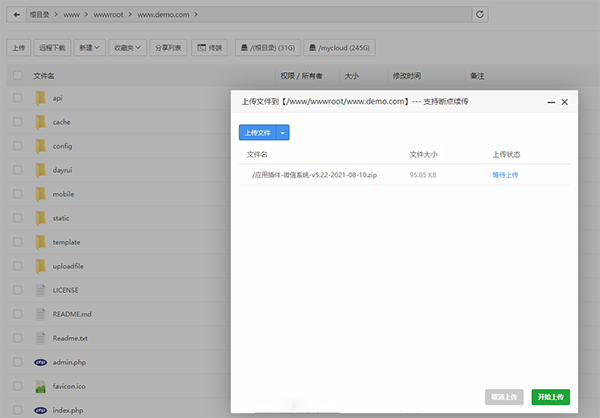
Task: Go to www.demo.com breadcrumb
Action: [x=163, y=15]
